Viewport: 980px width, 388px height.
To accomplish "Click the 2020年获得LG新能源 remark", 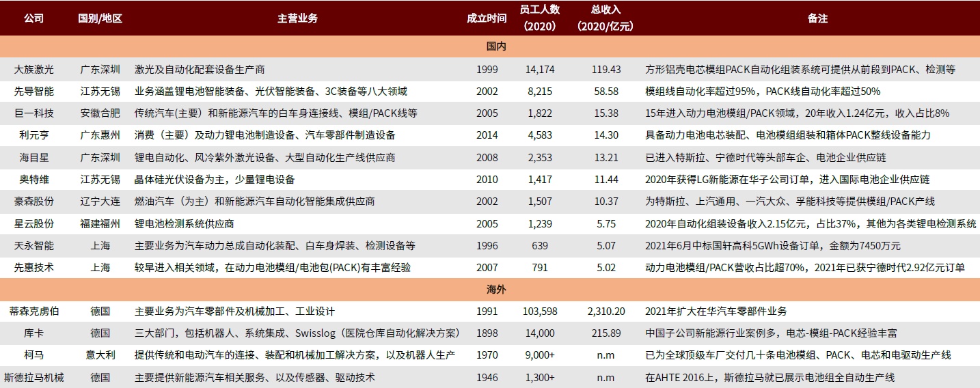I will pyautogui.click(x=787, y=180).
